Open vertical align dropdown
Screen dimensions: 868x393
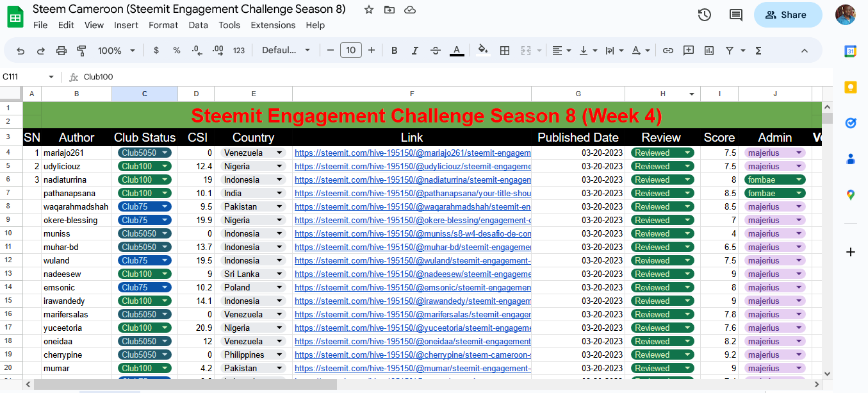(588, 51)
